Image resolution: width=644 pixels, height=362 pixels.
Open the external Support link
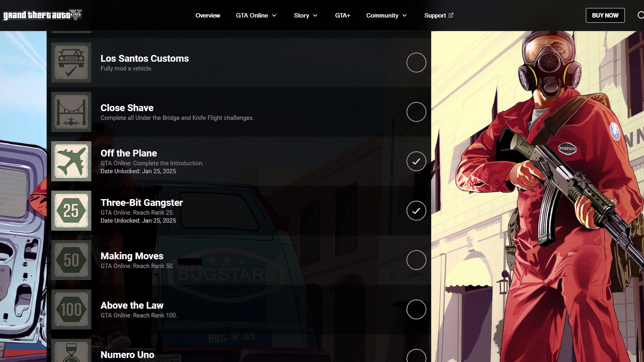click(x=438, y=16)
